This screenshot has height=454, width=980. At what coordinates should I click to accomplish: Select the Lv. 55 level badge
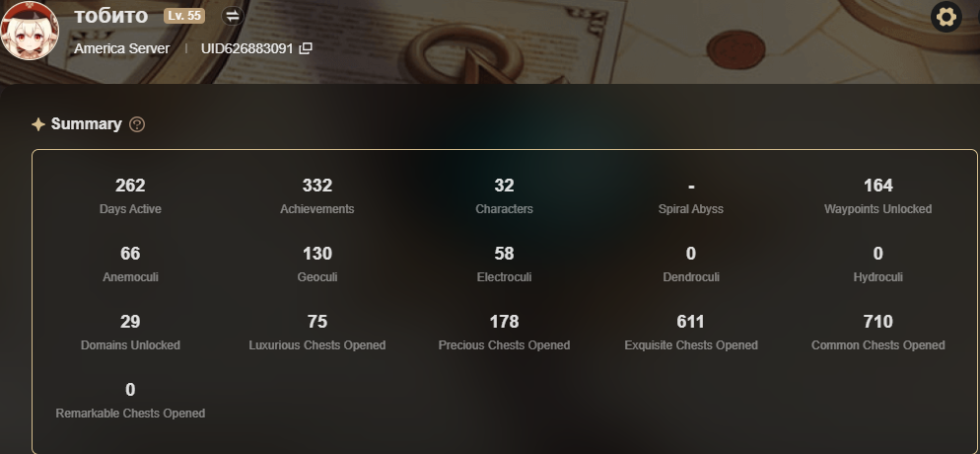click(x=184, y=16)
